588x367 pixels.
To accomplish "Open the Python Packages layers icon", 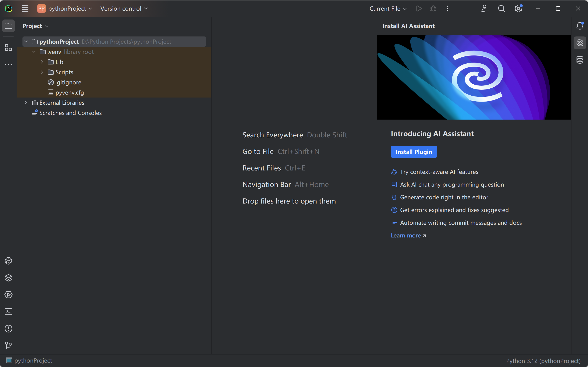I will click(x=8, y=278).
